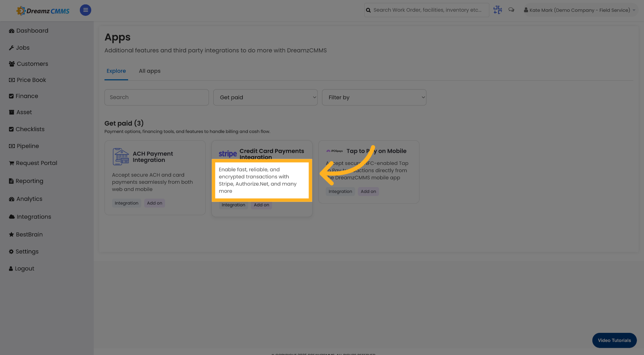Click the Search apps input field

pos(156,97)
